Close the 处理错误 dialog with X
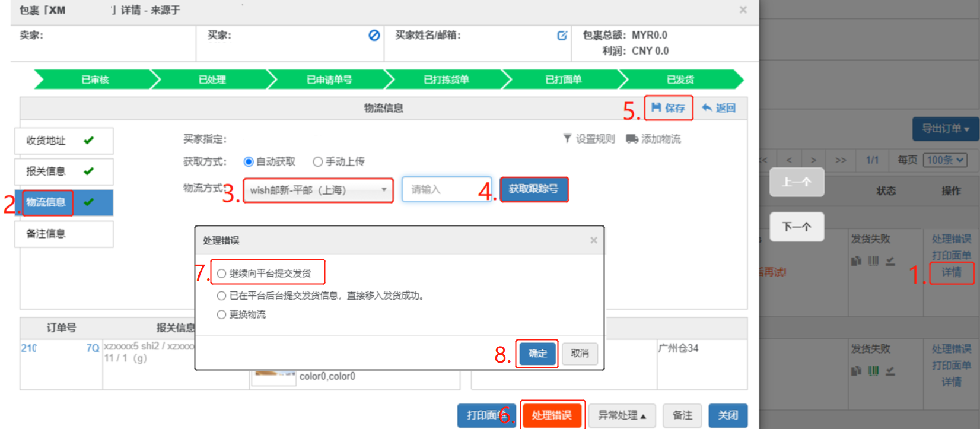 [x=593, y=240]
